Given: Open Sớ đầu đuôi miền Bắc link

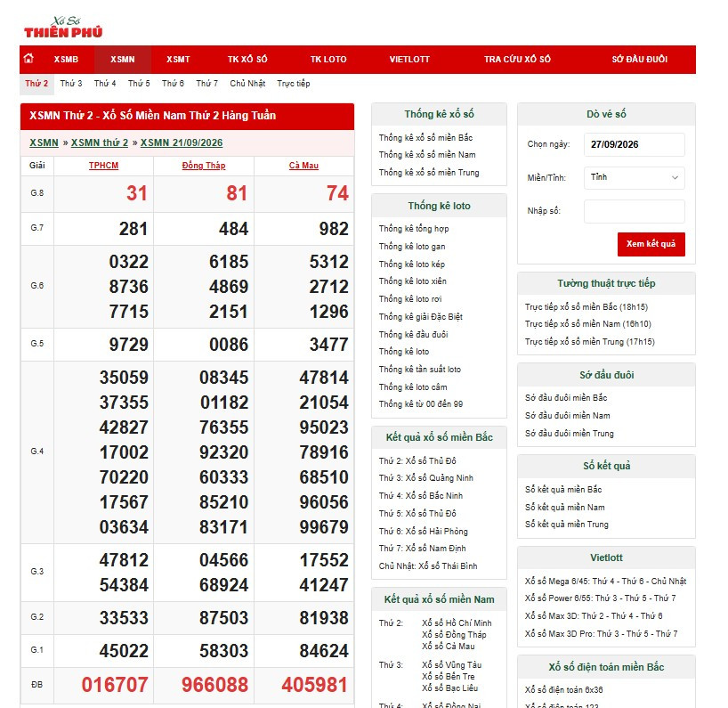Looking at the screenshot, I should point(566,398).
